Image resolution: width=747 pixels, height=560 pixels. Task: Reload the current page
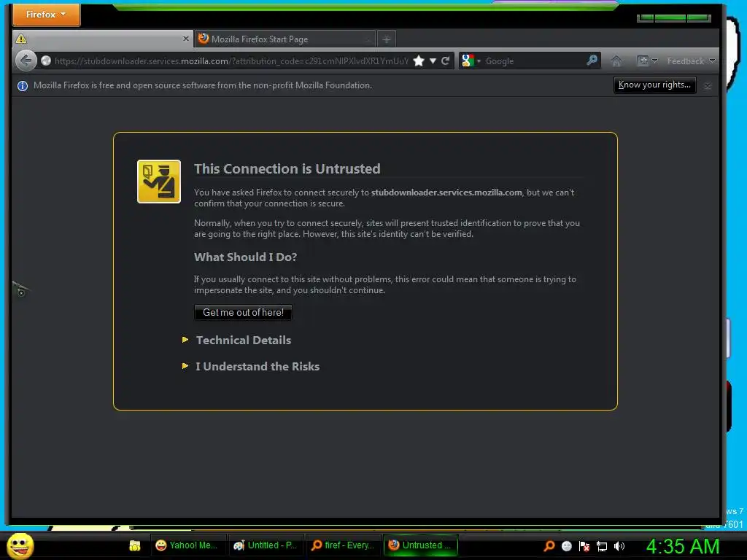(446, 61)
